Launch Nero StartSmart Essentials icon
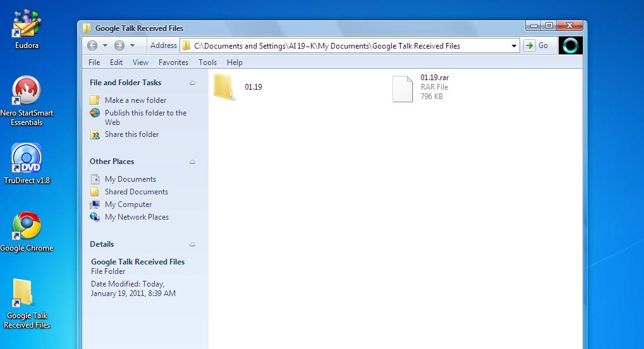Screen dimensions: 644x349 coord(27,91)
